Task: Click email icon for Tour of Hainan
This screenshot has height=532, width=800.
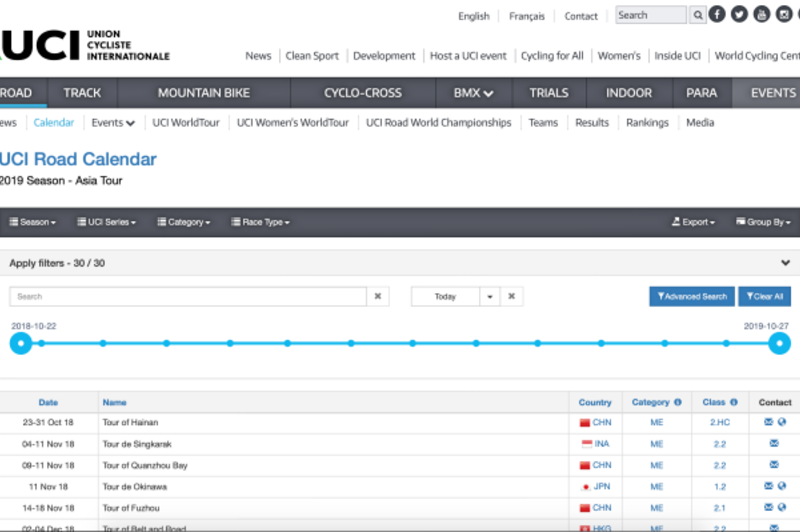Action: coord(768,422)
